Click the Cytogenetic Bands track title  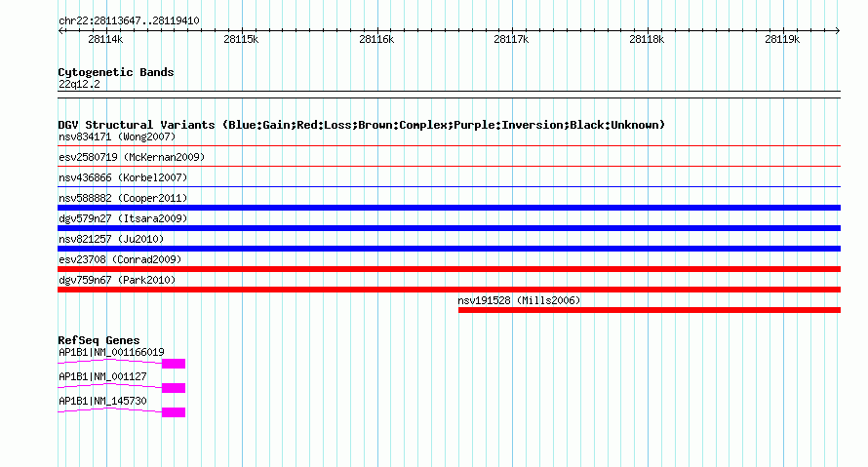coord(116,72)
